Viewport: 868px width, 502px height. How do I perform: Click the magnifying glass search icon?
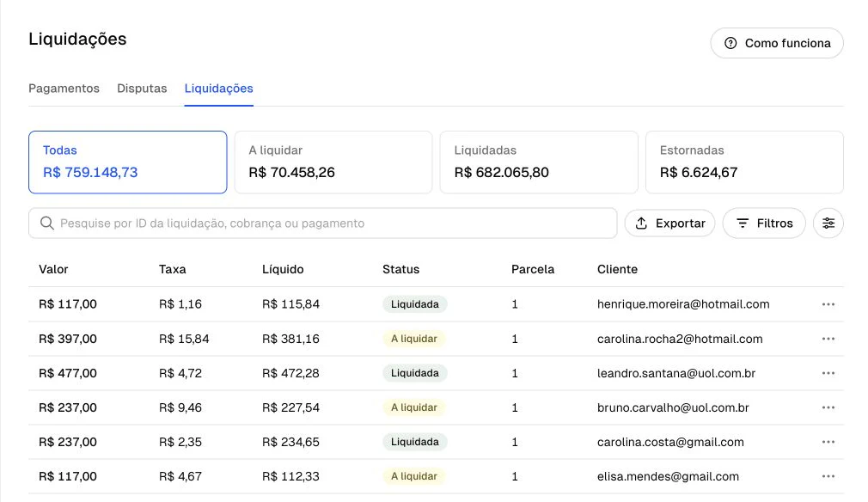click(47, 223)
